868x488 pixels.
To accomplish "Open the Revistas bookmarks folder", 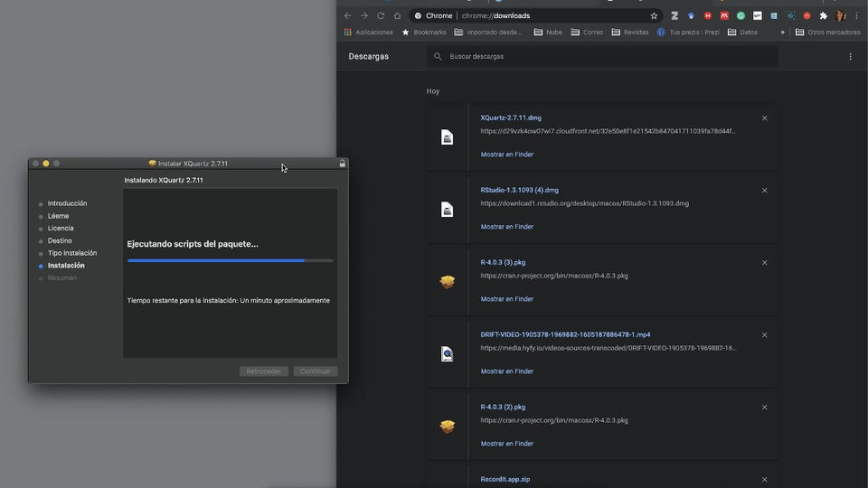I will [630, 33].
